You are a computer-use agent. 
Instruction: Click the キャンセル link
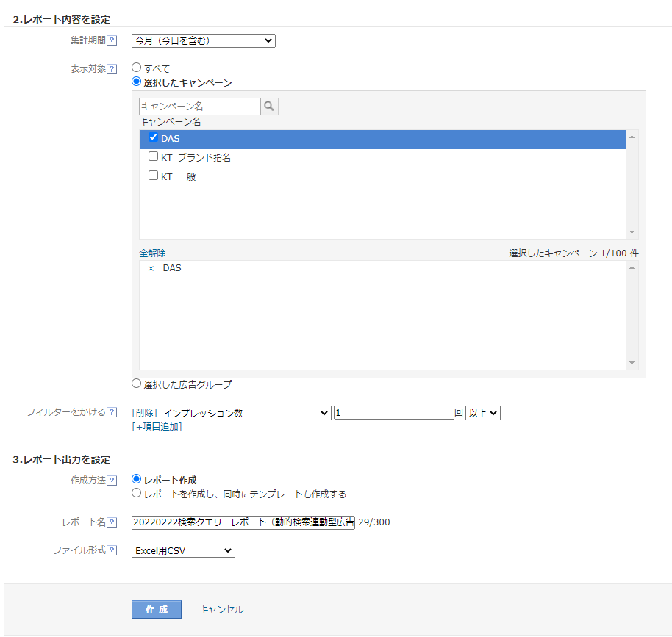pyautogui.click(x=221, y=610)
